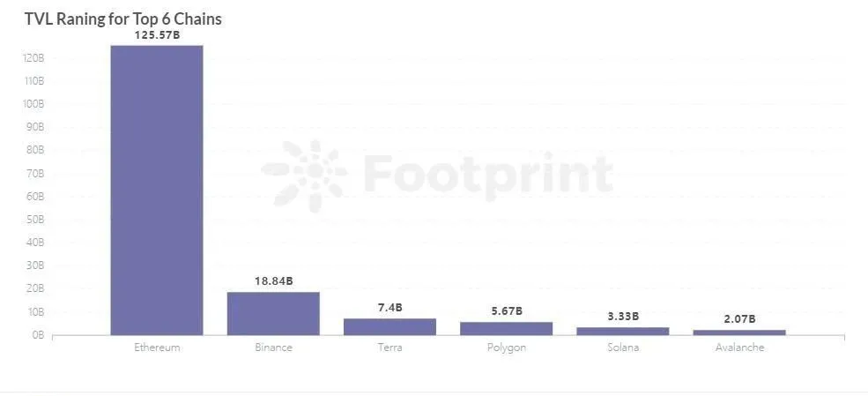
Task: Click the Solana bar
Action: (623, 332)
